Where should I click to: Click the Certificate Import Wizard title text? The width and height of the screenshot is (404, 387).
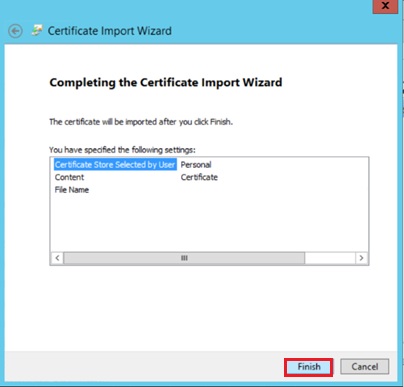[110, 31]
